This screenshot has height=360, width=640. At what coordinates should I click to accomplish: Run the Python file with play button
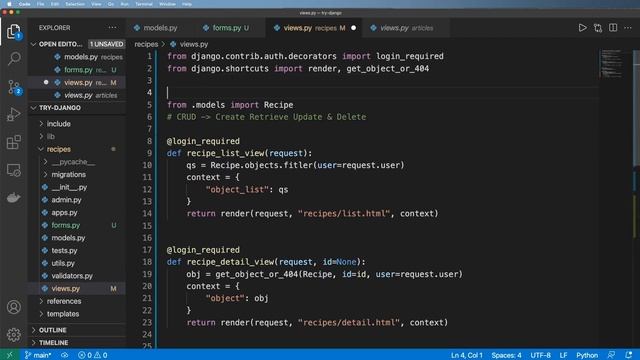tap(582, 28)
